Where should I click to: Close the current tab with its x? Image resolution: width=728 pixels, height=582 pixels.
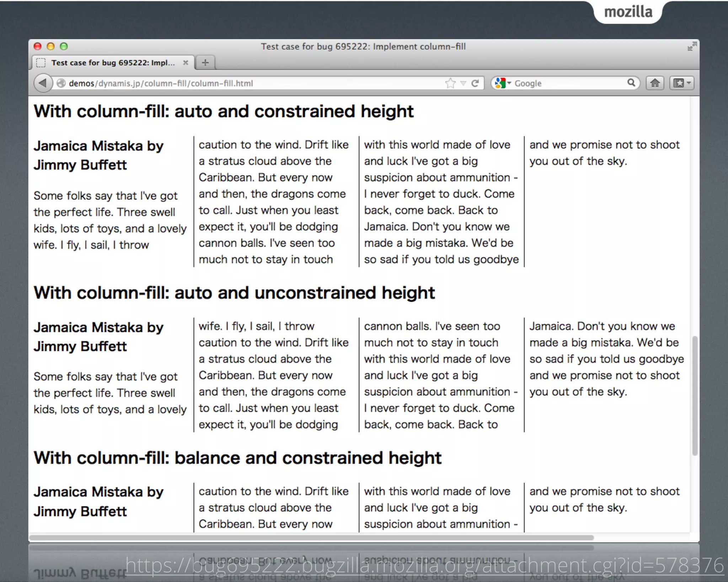click(186, 63)
